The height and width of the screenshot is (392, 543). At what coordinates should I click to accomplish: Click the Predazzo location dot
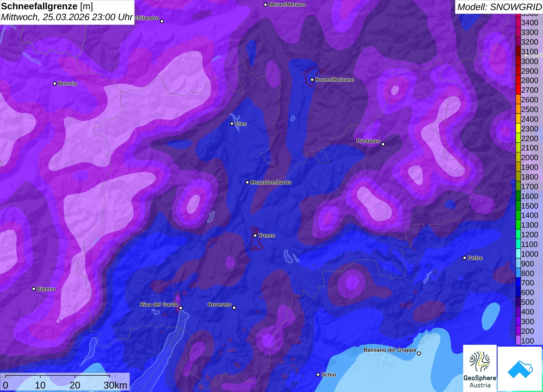point(383,144)
